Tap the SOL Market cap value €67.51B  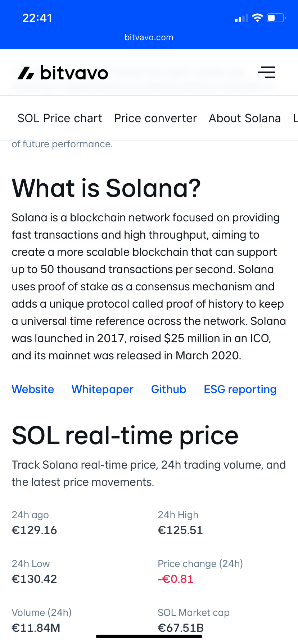pos(181,627)
